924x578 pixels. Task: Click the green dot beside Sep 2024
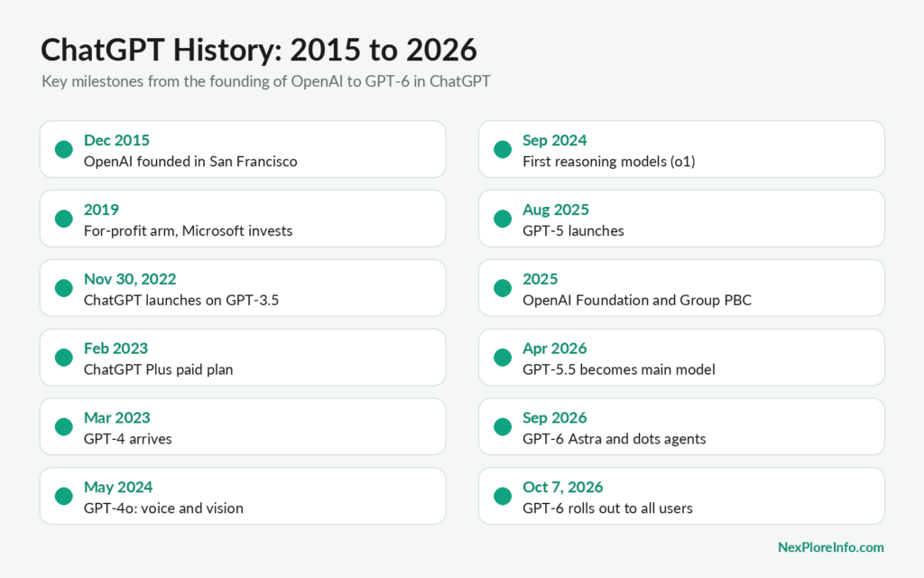pyautogui.click(x=503, y=149)
